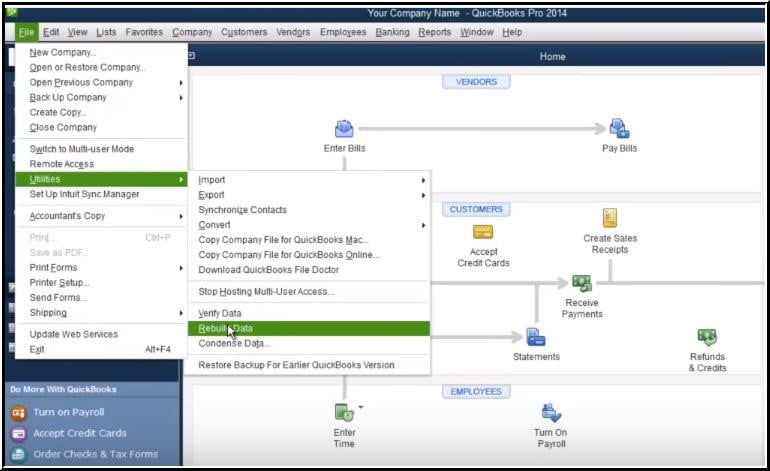Image resolution: width=770 pixels, height=471 pixels.
Task: Expand the Shipping submenu
Action: [x=181, y=313]
